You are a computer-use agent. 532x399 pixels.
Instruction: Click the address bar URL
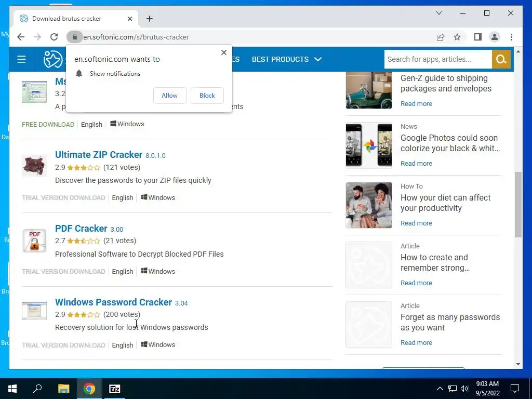click(x=136, y=37)
